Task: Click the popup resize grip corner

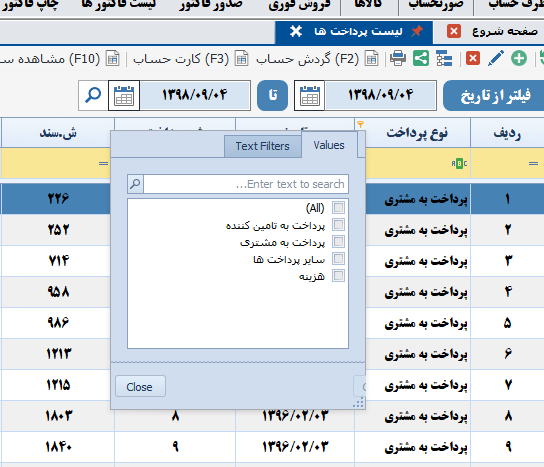Action: [x=359, y=403]
